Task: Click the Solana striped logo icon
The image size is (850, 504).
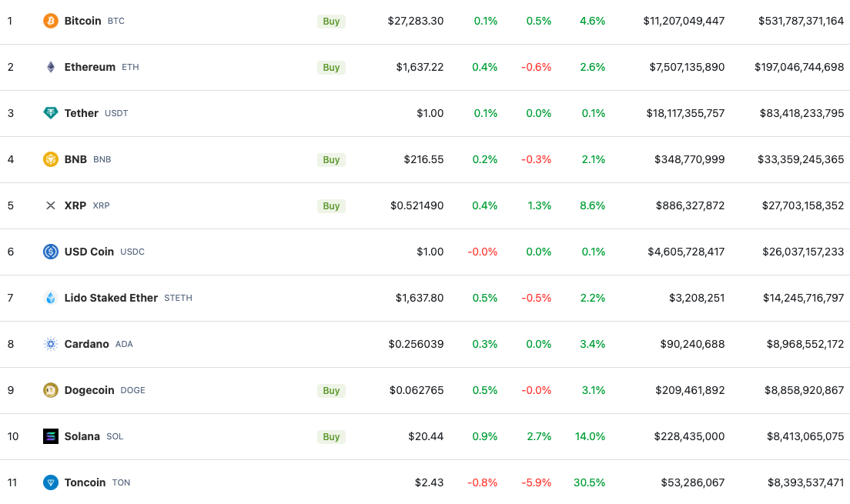Action: 50,436
